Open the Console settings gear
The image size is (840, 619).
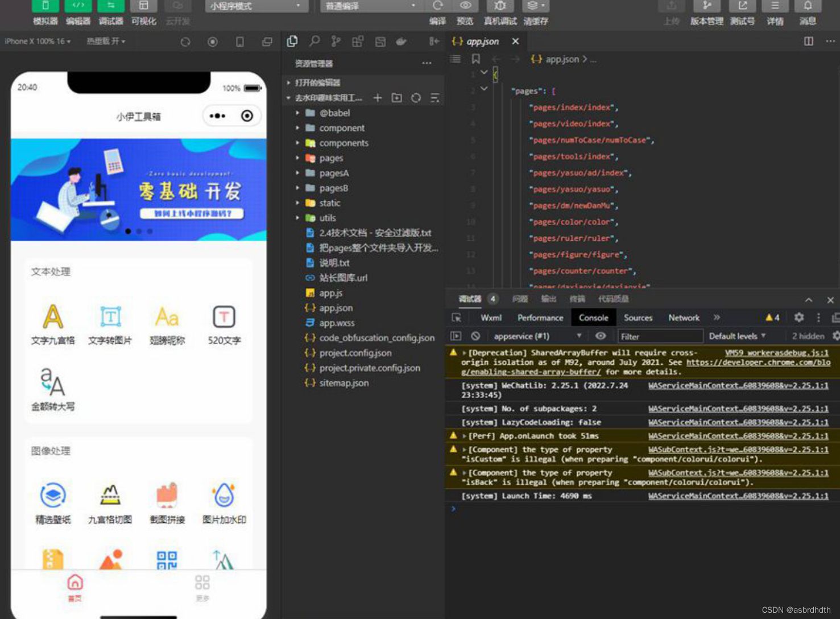799,317
